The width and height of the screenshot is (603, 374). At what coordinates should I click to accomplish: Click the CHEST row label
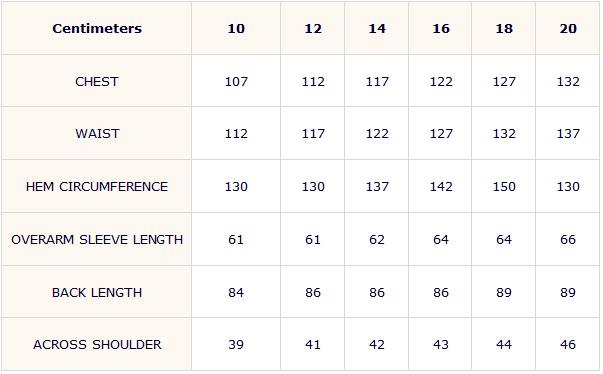click(x=97, y=81)
